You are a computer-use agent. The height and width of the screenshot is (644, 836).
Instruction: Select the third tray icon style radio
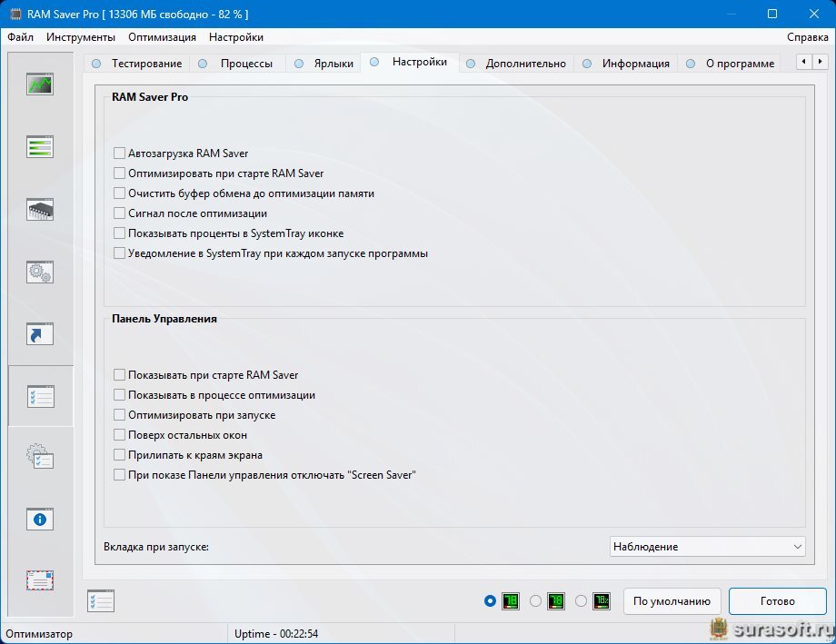tap(581, 600)
